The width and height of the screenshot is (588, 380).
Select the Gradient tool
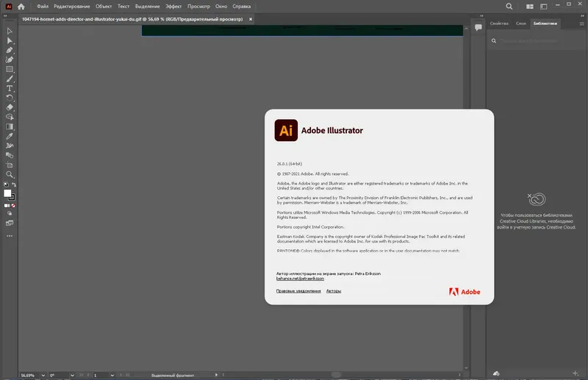[x=10, y=126]
